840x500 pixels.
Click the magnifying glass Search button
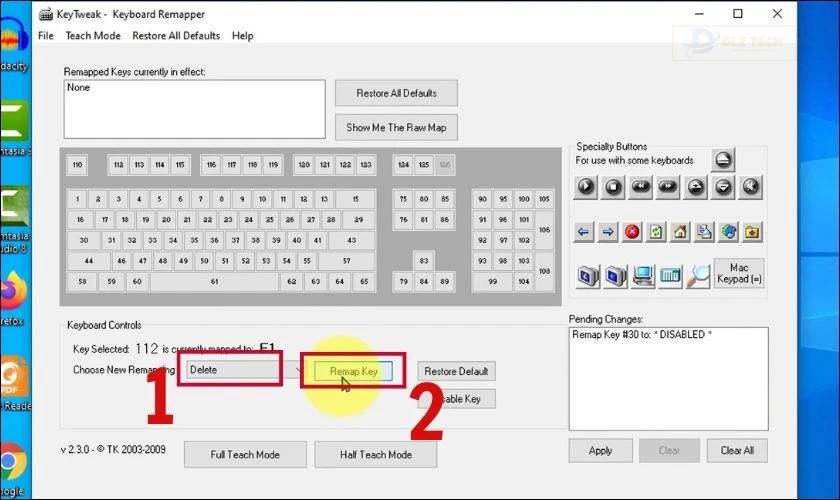(698, 276)
